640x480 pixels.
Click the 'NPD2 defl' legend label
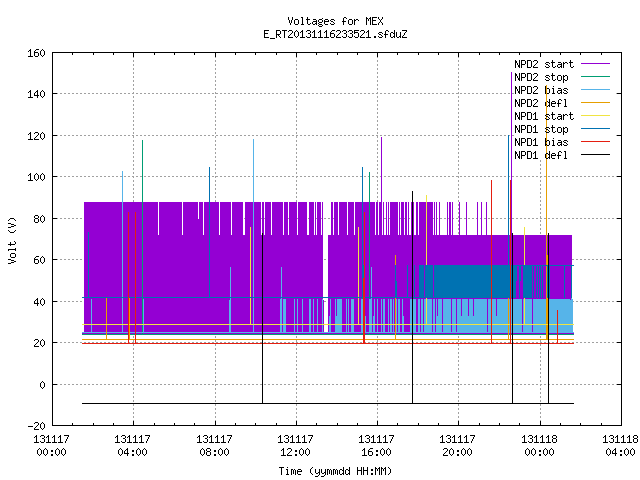[541, 103]
